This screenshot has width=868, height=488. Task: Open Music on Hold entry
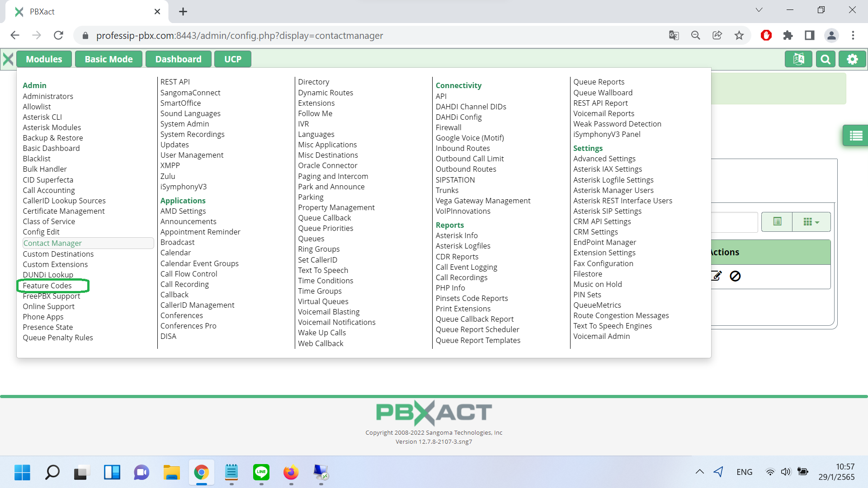click(597, 284)
